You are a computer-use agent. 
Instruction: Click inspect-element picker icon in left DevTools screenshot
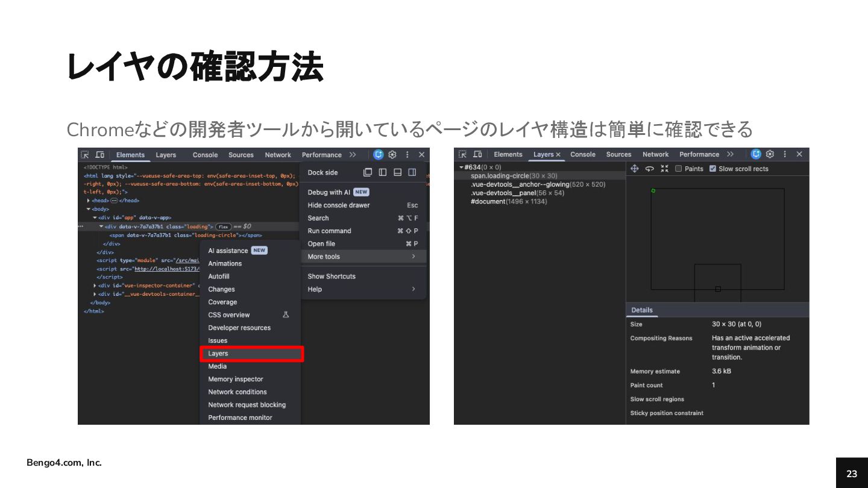pyautogui.click(x=85, y=155)
